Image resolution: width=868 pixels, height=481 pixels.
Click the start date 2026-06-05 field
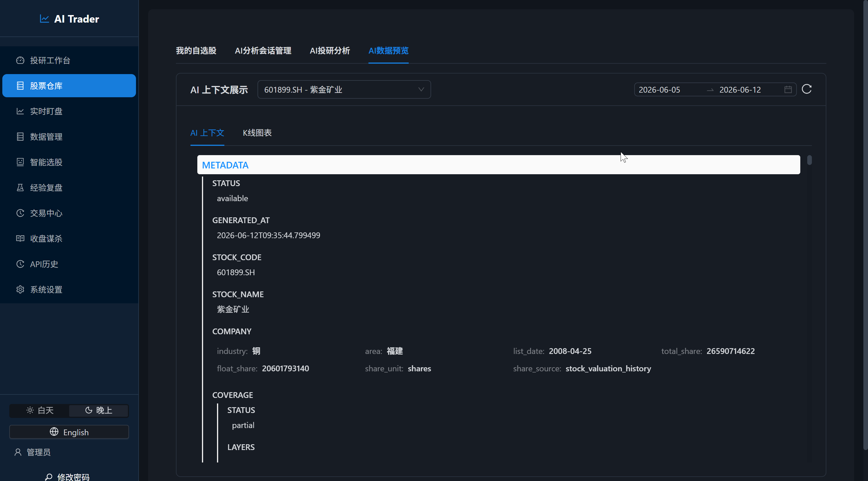tap(659, 90)
